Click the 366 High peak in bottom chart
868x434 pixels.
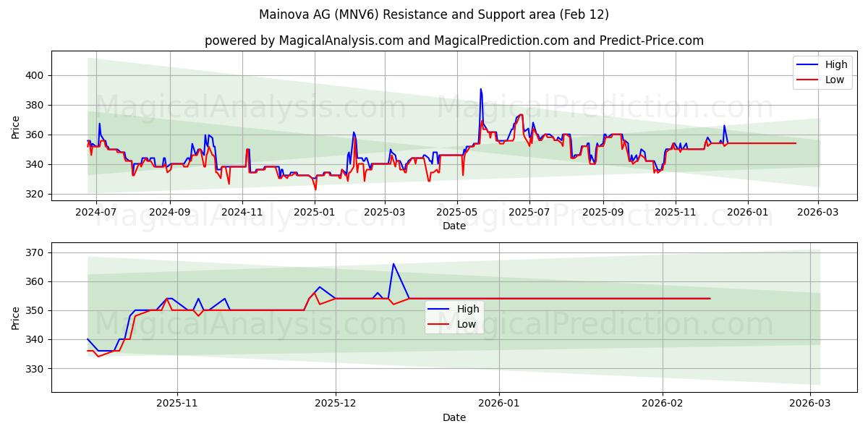(x=393, y=264)
